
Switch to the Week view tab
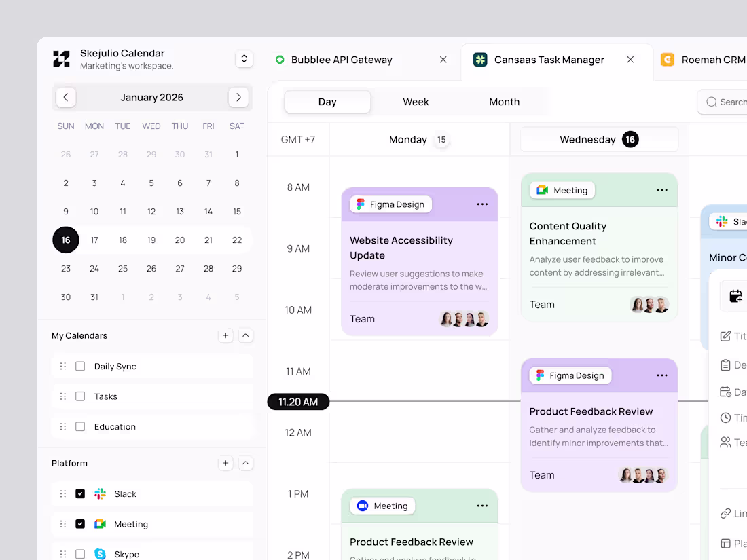pyautogui.click(x=416, y=101)
